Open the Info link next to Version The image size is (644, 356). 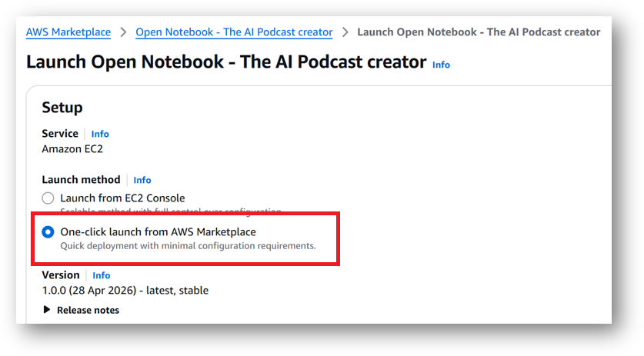point(101,275)
